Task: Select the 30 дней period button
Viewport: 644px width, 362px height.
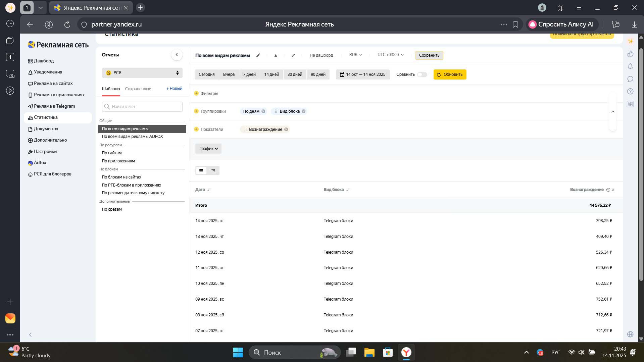Action: (x=295, y=74)
